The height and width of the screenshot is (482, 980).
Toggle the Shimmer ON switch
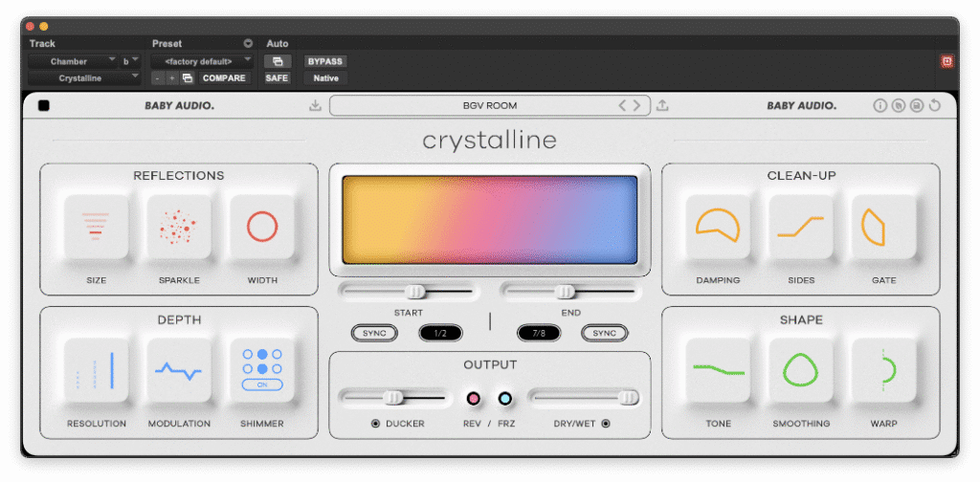tap(262, 384)
